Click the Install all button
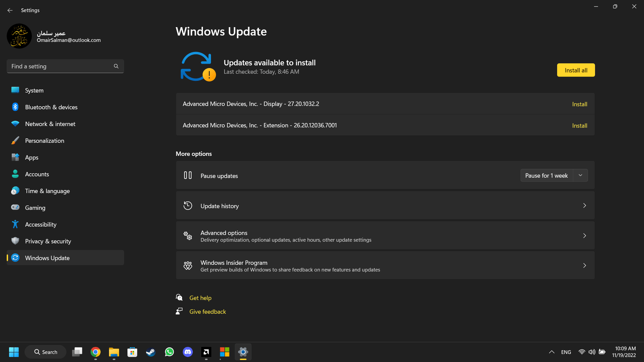The height and width of the screenshot is (362, 644). click(576, 70)
